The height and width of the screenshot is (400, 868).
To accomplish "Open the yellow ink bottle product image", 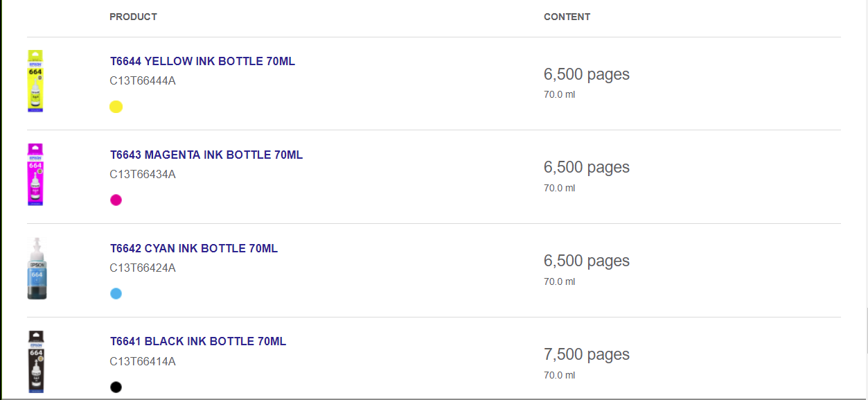I will point(36,81).
